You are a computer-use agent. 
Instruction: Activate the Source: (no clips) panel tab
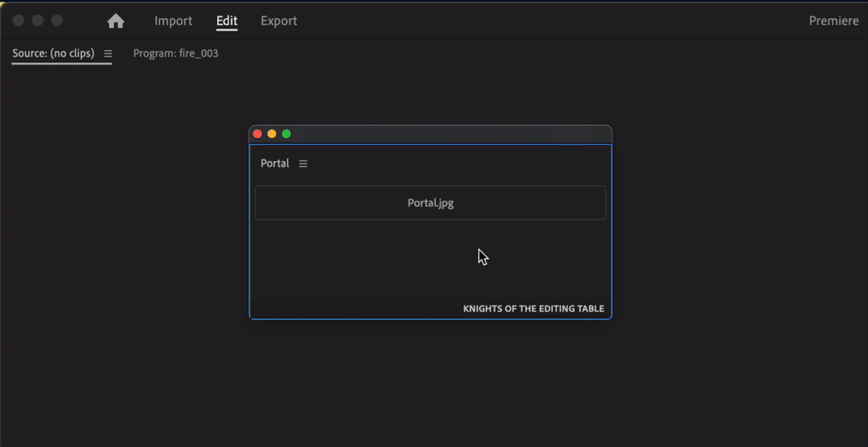click(x=53, y=54)
